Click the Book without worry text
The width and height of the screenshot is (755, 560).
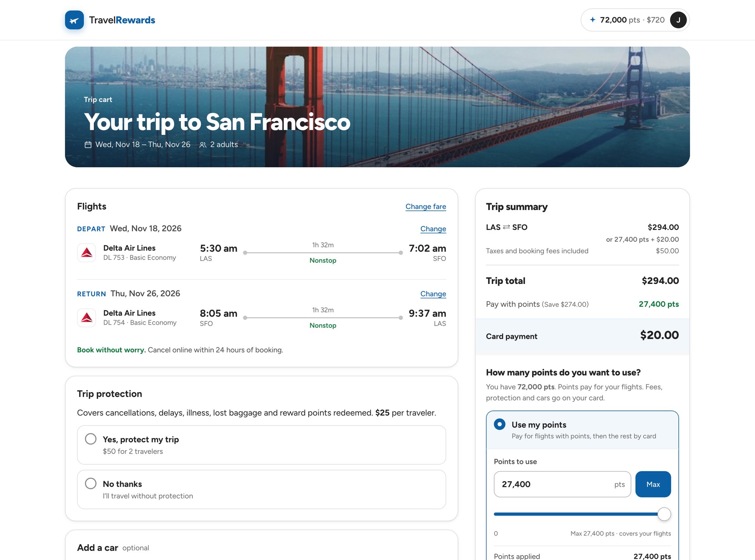click(x=111, y=350)
